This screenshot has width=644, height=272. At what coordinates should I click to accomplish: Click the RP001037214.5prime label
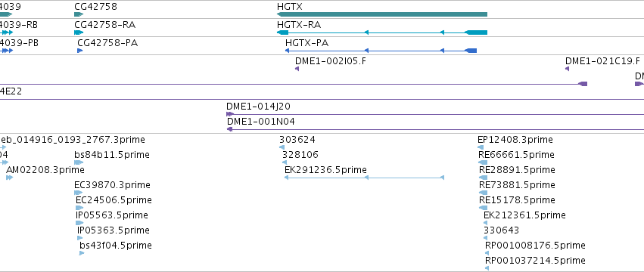[x=535, y=260]
